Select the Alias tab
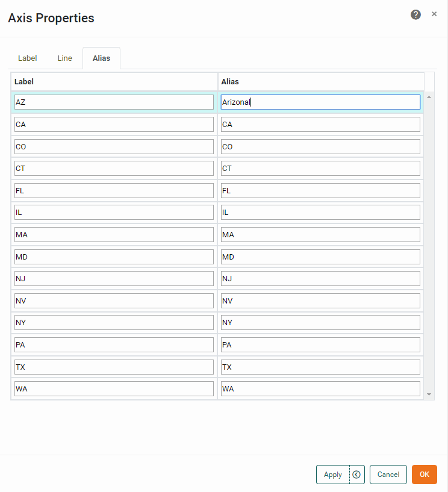The image size is (448, 492). click(x=101, y=58)
